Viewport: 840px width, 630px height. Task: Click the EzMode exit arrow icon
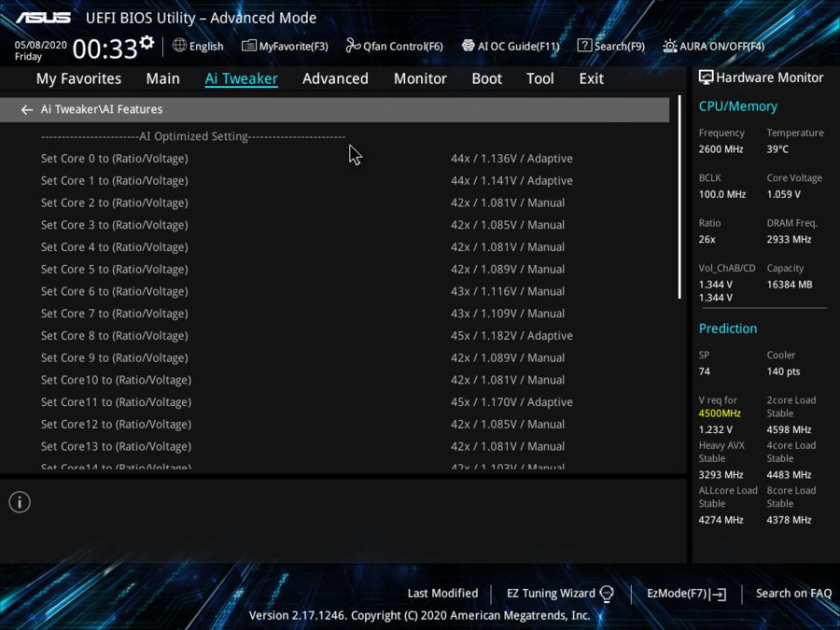[719, 594]
